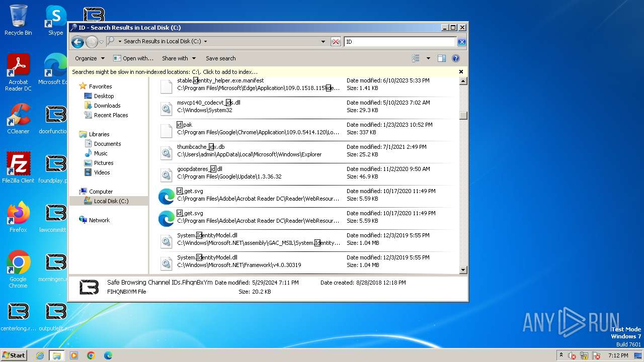Open Help with the question mark icon

pos(456,58)
